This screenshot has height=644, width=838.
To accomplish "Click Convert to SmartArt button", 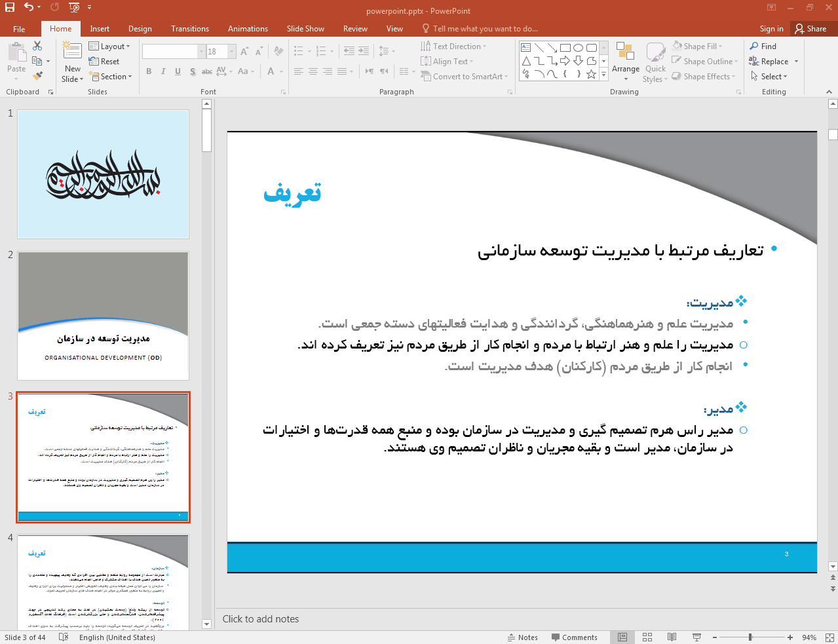I will click(x=464, y=77).
